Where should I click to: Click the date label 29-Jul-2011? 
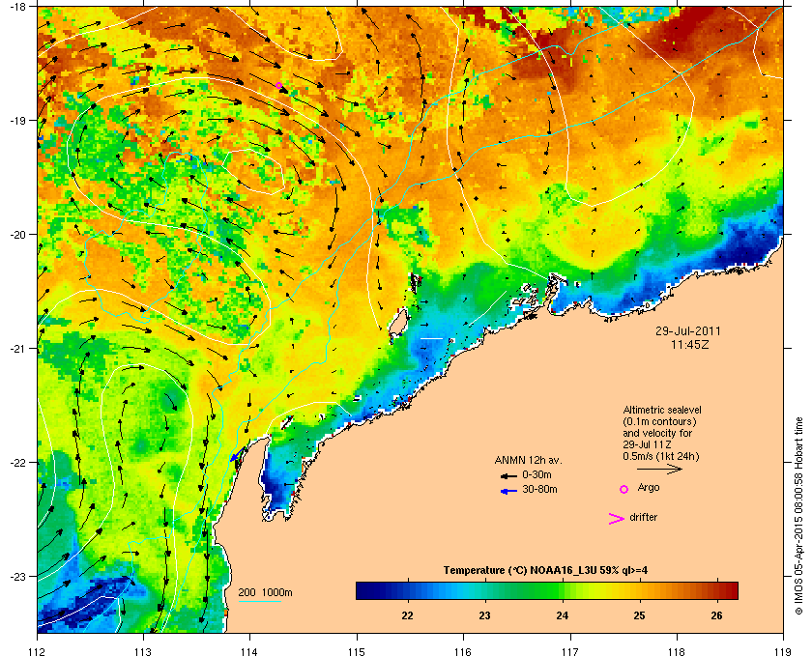click(x=688, y=331)
